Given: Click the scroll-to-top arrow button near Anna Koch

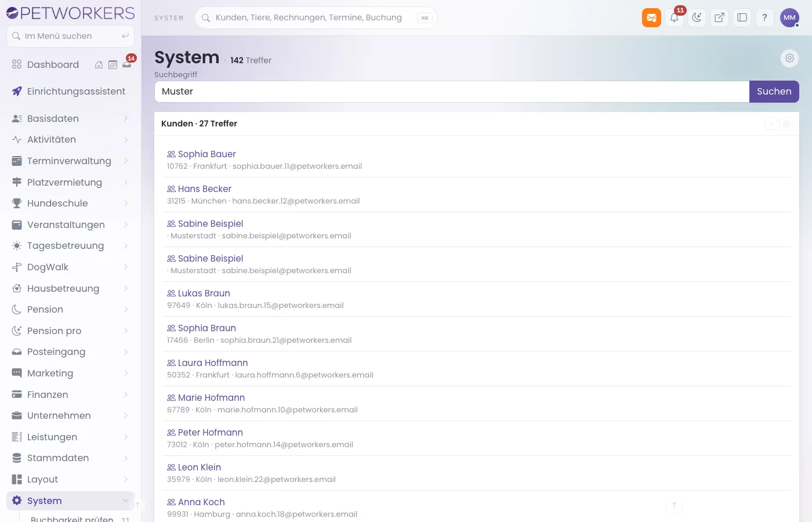Looking at the screenshot, I should click(x=674, y=505).
